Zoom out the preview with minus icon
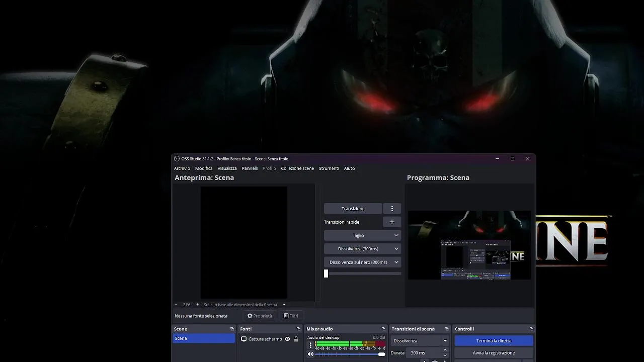 (x=176, y=304)
